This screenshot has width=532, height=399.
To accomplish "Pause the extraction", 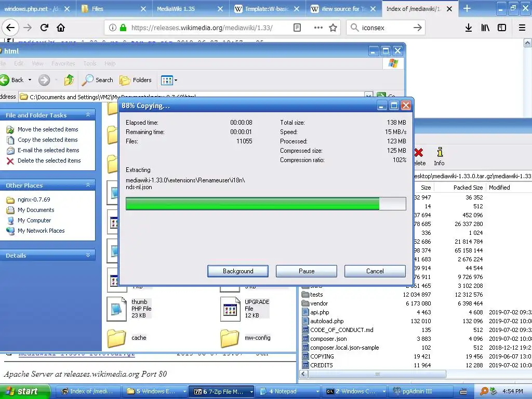I will [307, 271].
